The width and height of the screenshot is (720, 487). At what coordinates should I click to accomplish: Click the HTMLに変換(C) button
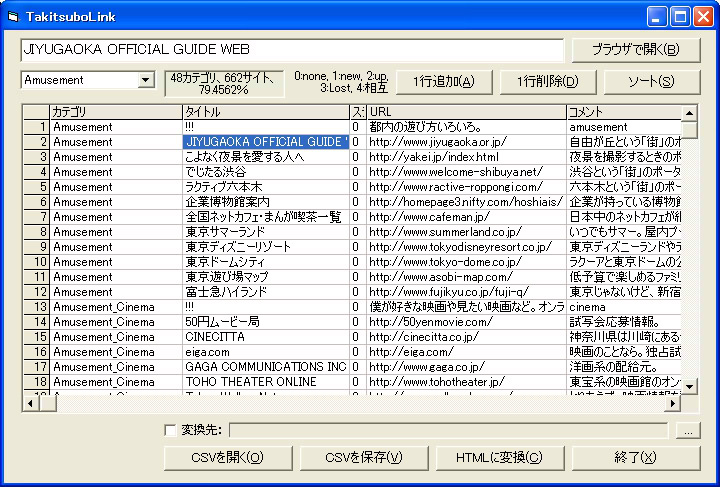tap(499, 458)
